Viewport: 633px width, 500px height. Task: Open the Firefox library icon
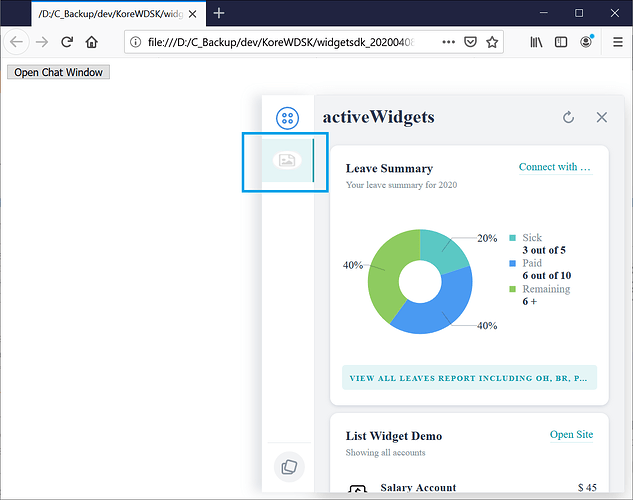tap(537, 42)
